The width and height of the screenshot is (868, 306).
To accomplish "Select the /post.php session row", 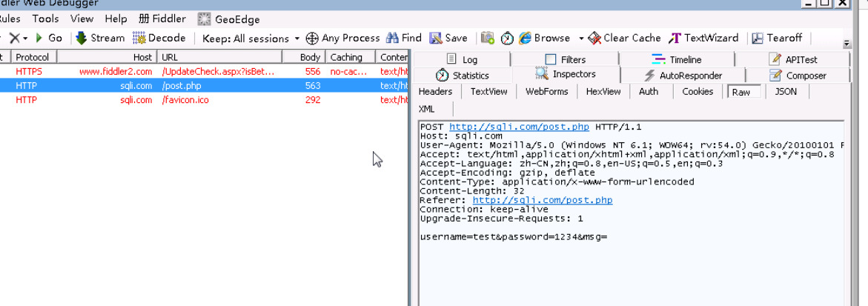I will pyautogui.click(x=204, y=86).
